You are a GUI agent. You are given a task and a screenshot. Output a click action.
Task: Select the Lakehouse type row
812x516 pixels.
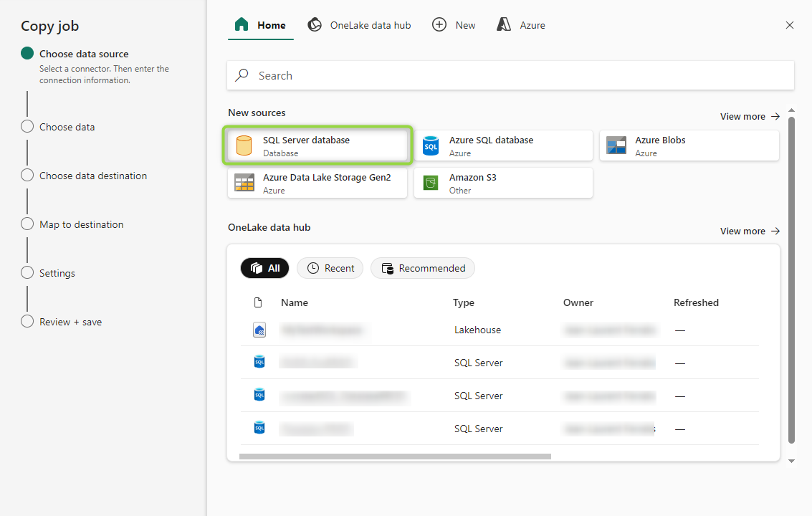500,330
